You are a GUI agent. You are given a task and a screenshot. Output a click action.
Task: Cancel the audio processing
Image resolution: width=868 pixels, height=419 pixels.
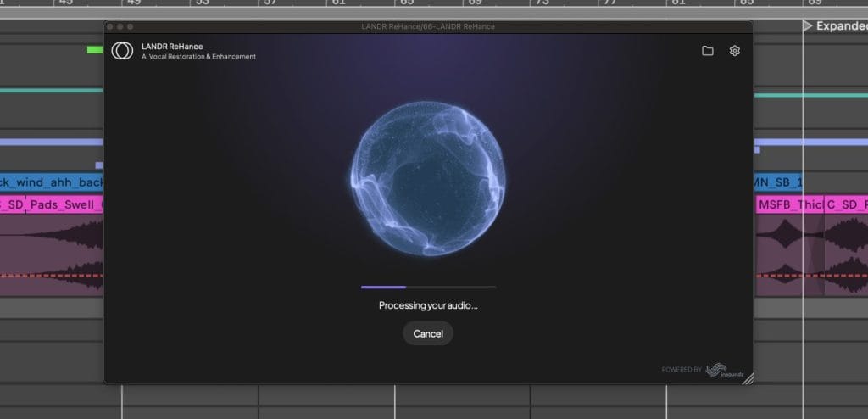click(x=428, y=333)
